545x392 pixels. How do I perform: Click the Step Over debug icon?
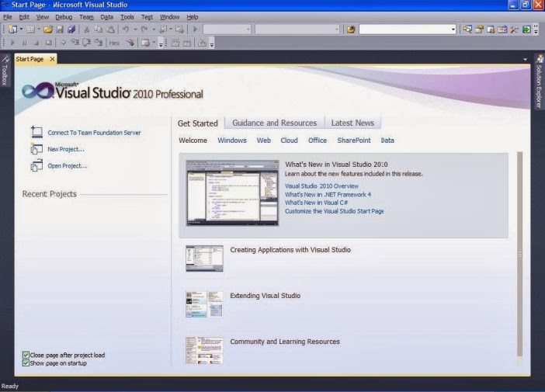[x=86, y=43]
